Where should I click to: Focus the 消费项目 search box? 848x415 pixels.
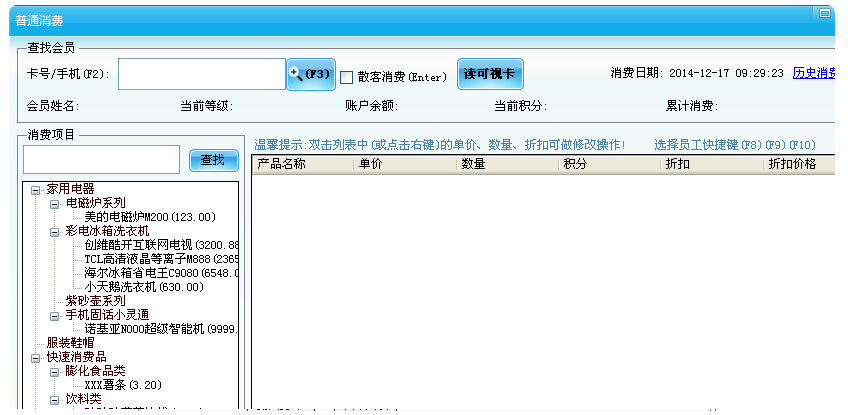click(x=101, y=160)
